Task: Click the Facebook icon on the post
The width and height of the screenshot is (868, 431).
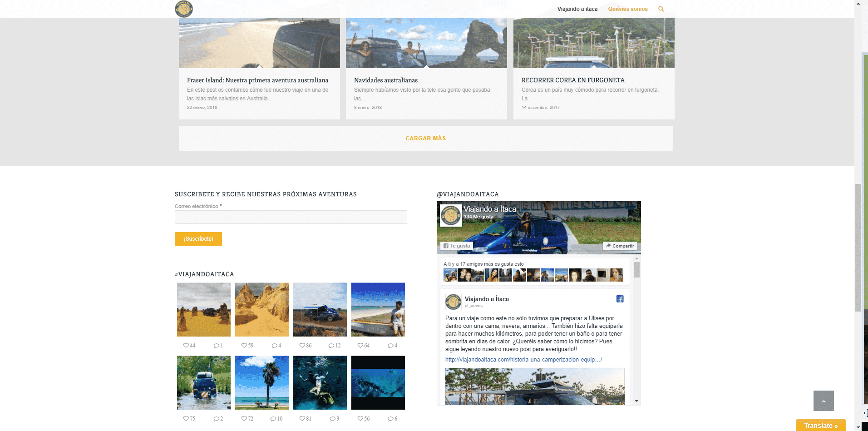Action: [x=620, y=299]
